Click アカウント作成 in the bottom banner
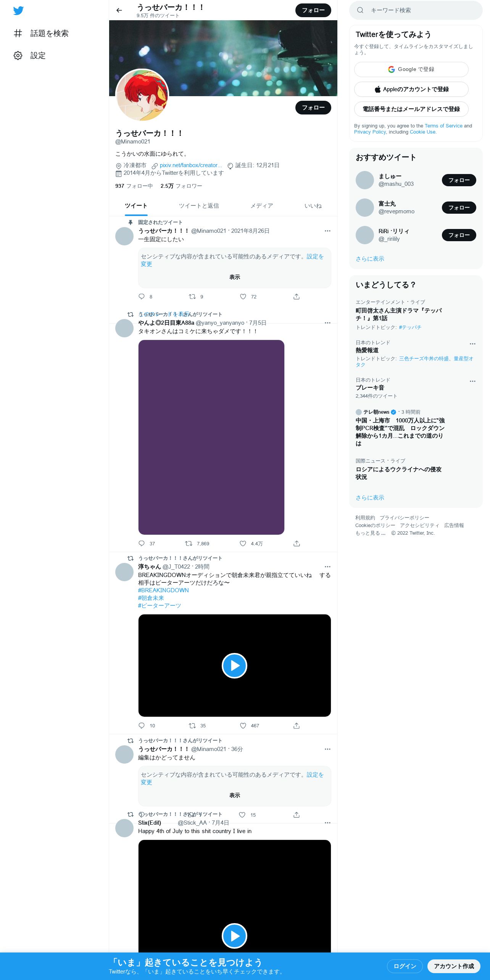 pyautogui.click(x=454, y=966)
